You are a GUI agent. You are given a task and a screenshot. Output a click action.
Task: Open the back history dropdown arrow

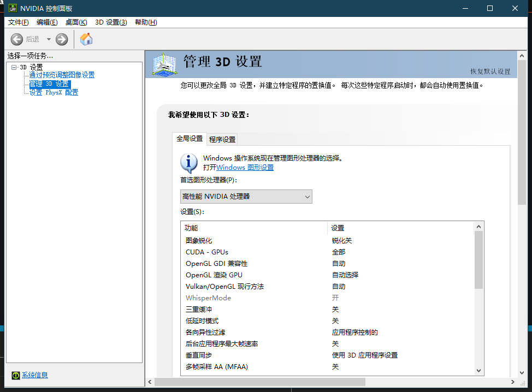click(49, 39)
